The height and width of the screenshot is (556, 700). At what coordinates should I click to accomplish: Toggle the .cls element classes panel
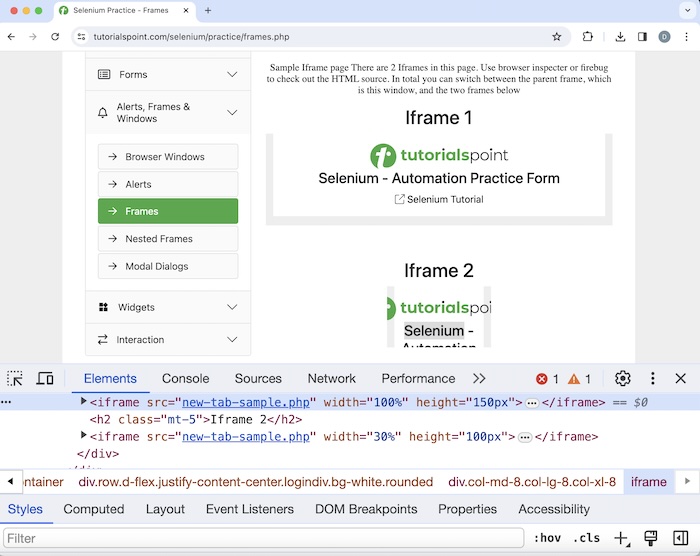coord(586,538)
